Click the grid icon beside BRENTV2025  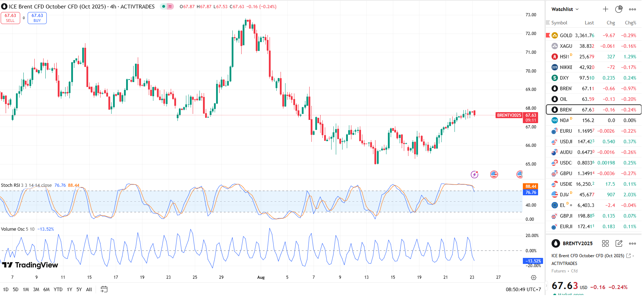[x=605, y=243]
